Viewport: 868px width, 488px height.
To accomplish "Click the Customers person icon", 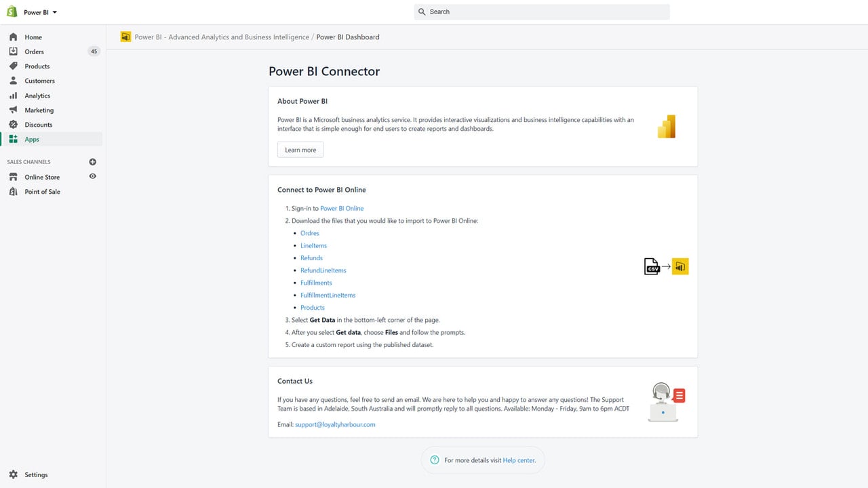I will point(13,81).
